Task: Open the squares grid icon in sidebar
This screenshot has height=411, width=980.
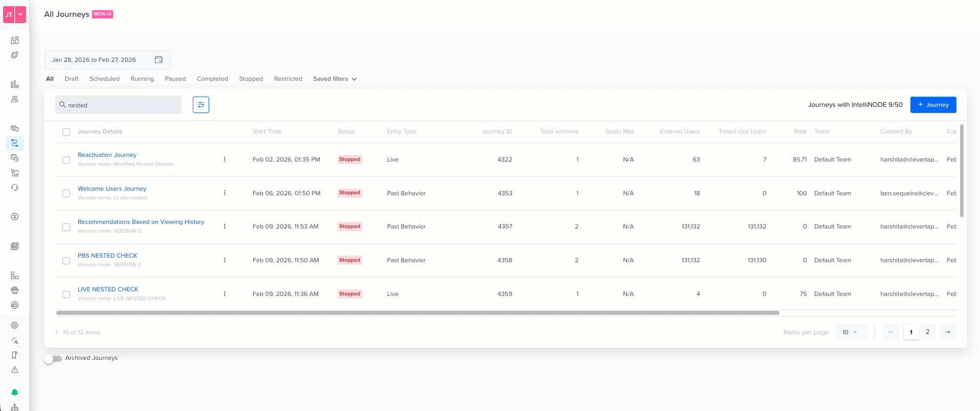Action: point(15,276)
